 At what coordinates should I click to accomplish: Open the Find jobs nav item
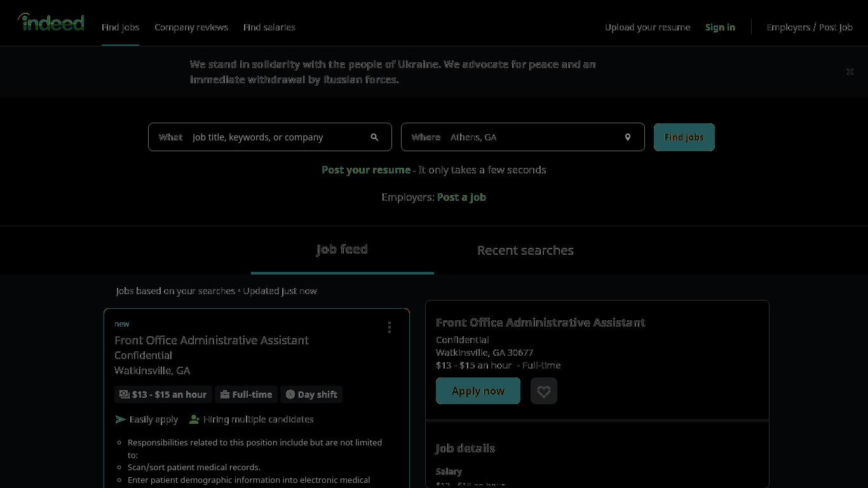(x=120, y=27)
